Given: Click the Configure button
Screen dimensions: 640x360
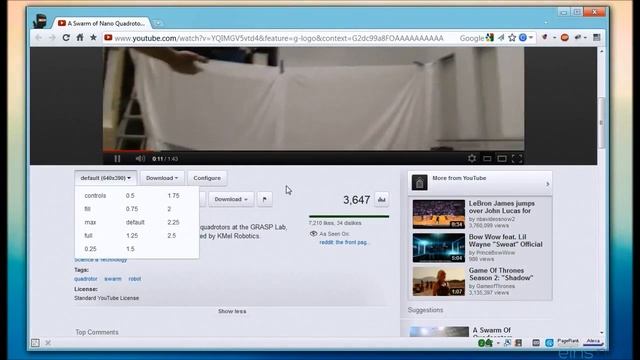Looking at the screenshot, I should pos(207,178).
